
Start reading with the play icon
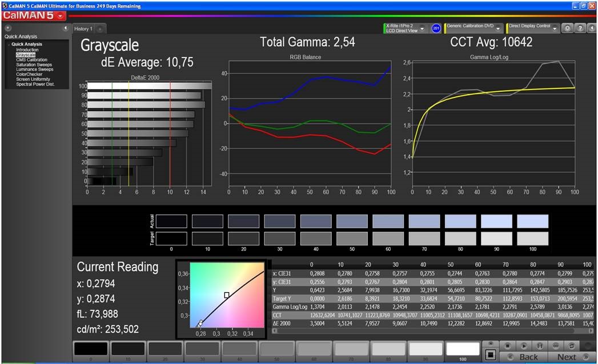click(524, 346)
